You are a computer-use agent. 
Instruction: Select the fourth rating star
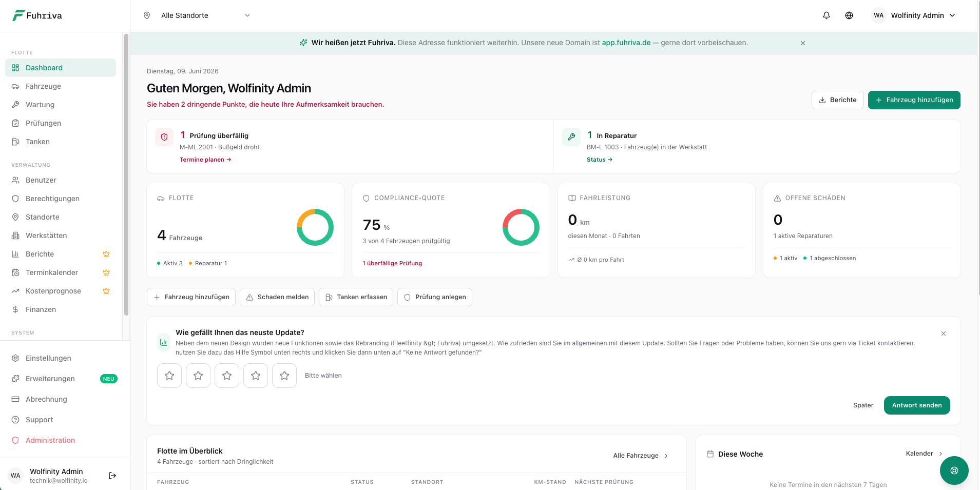pos(256,376)
